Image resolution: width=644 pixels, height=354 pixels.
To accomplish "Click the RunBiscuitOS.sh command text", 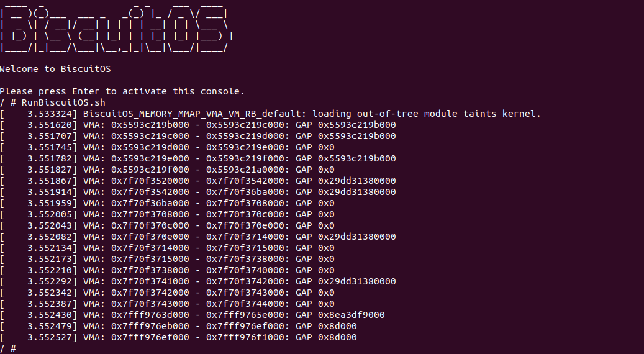I will [63, 102].
